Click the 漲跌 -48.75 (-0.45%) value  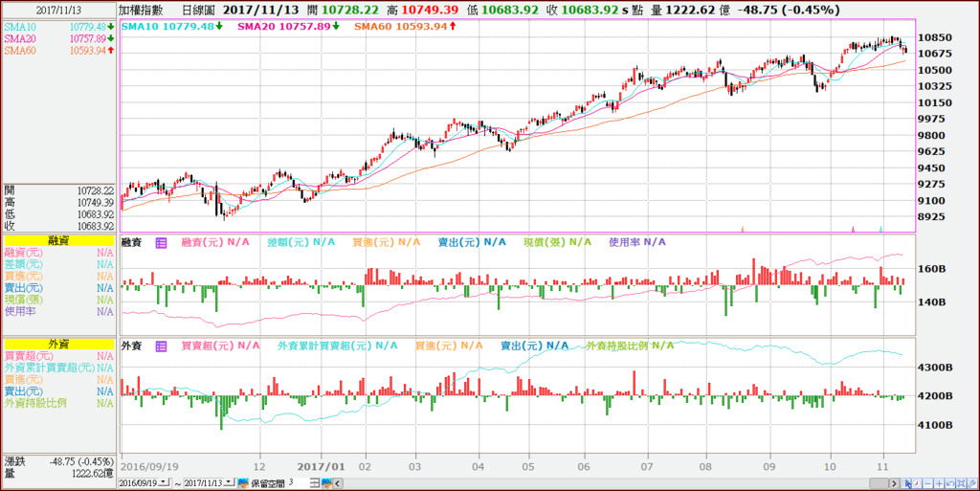coord(82,462)
